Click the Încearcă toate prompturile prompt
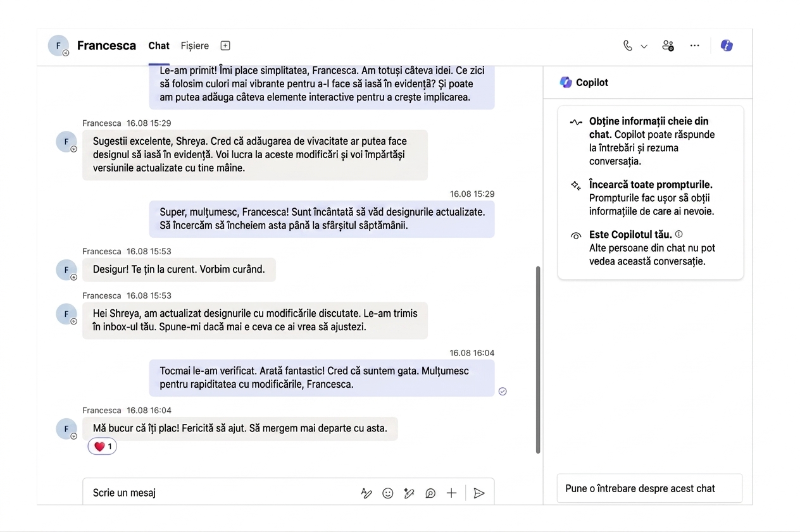 tap(651, 198)
